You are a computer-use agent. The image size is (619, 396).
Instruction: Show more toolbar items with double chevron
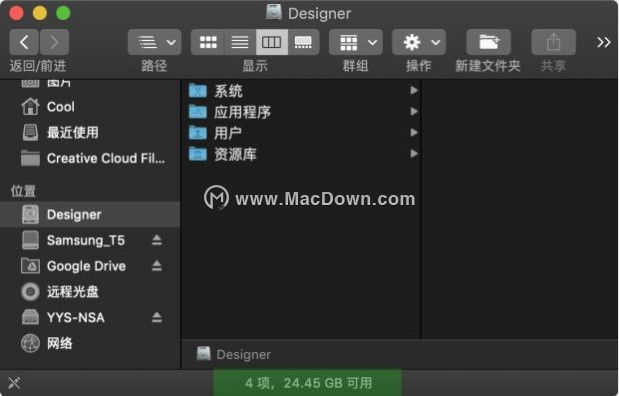coord(604,42)
